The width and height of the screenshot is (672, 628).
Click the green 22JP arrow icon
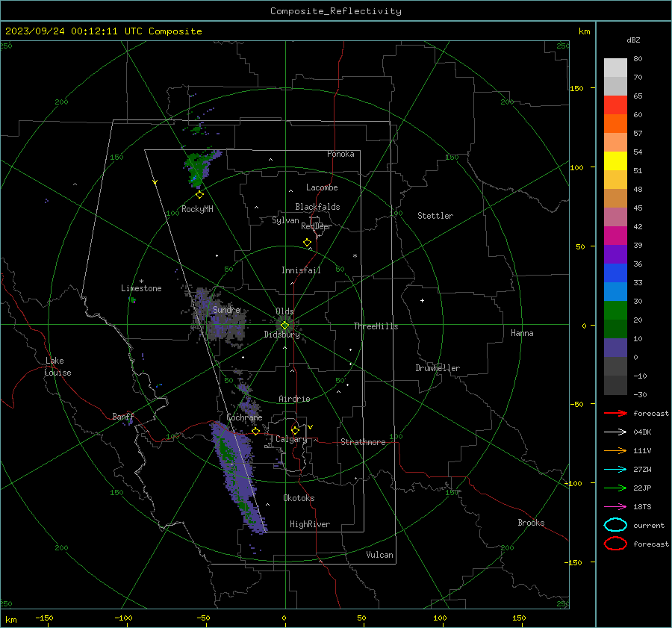click(x=615, y=488)
